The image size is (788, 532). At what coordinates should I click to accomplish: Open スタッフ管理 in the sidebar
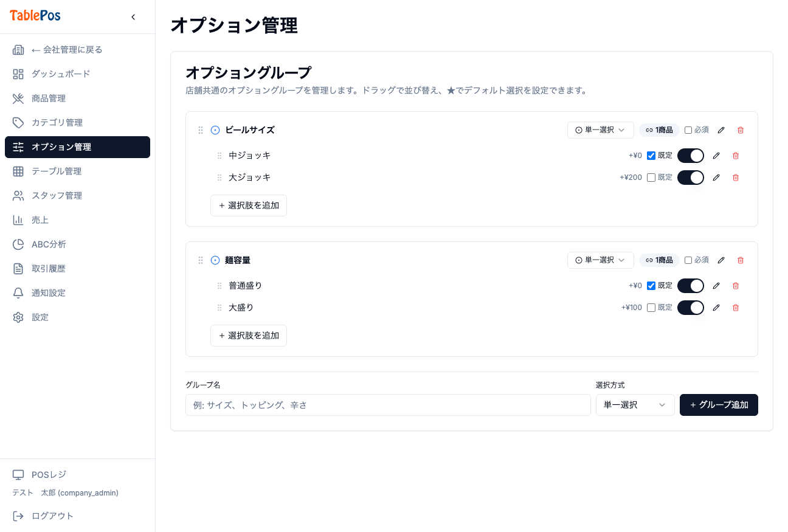(x=77, y=196)
